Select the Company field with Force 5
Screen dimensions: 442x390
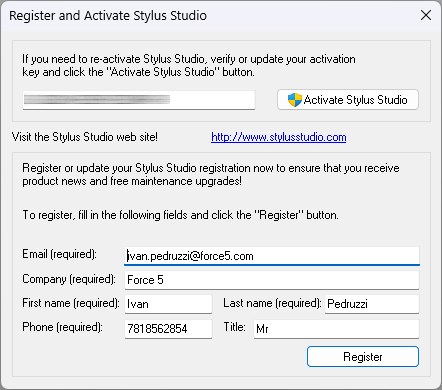tap(272, 280)
